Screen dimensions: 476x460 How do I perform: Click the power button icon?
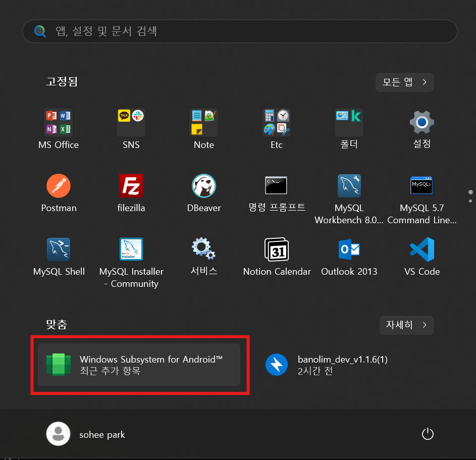click(428, 434)
